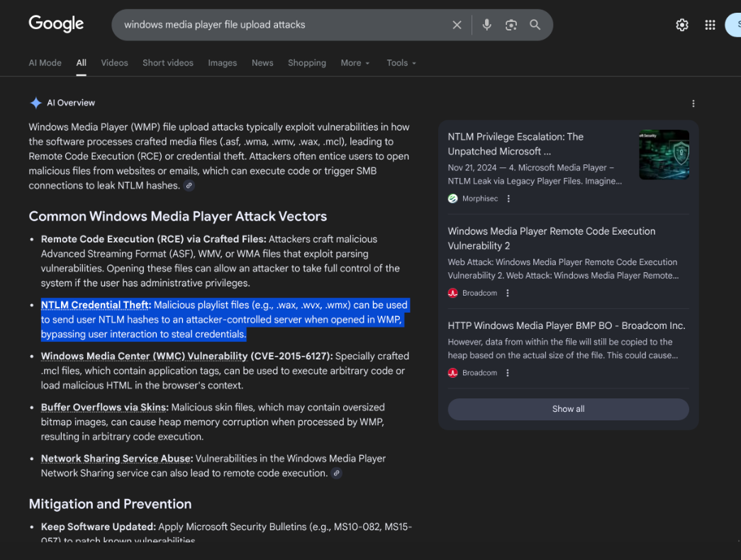Viewport: 741px width, 560px height.
Task: Click source link icon after intro paragraph
Action: (x=189, y=186)
